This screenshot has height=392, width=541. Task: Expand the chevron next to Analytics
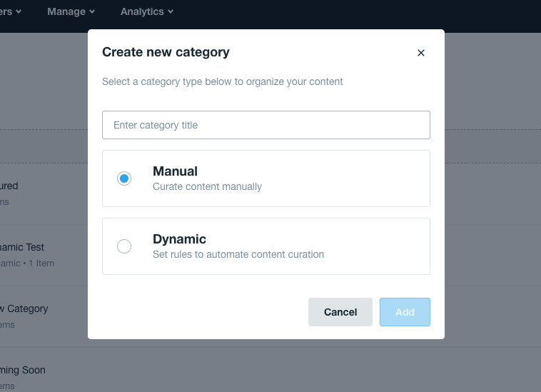[170, 12]
